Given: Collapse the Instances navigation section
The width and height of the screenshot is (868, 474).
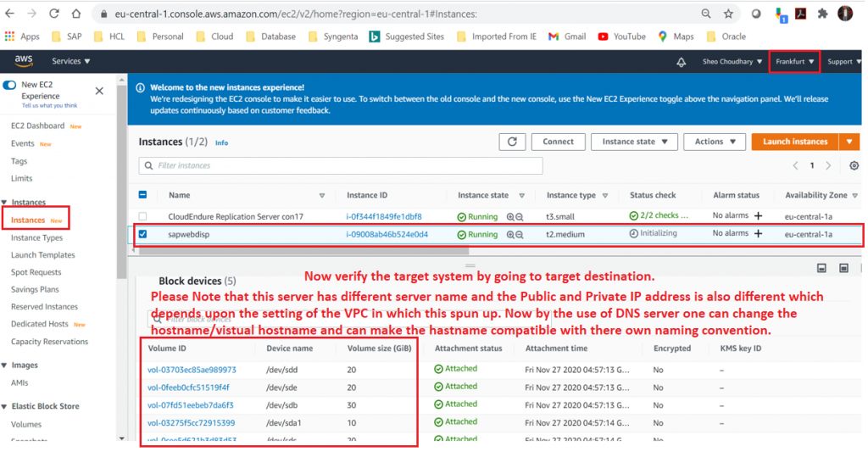Looking at the screenshot, I should pyautogui.click(x=4, y=203).
